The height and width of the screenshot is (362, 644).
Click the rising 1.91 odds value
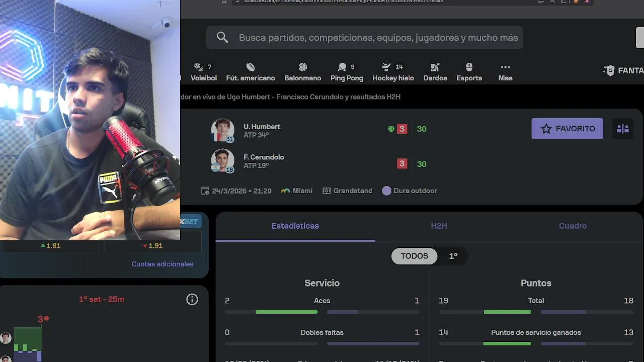click(50, 246)
